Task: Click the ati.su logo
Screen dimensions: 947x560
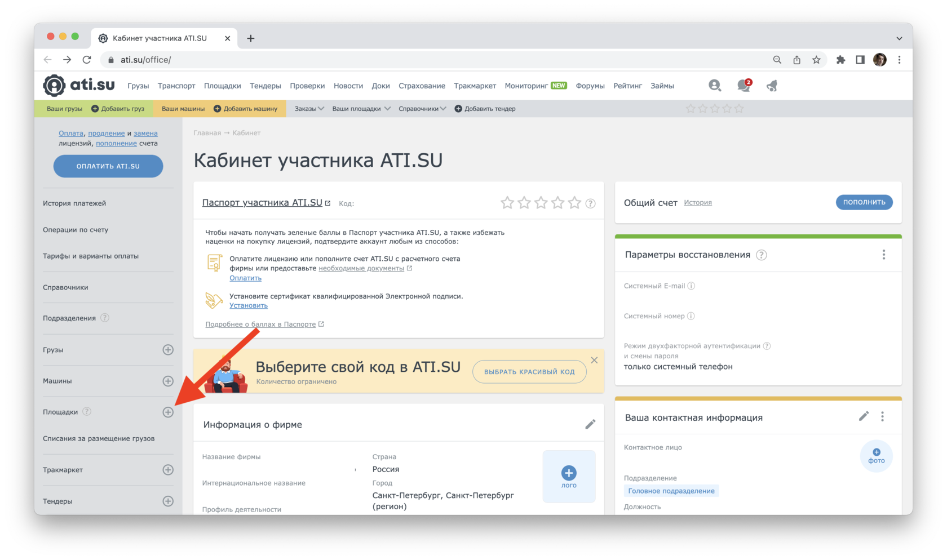Action: tap(79, 86)
